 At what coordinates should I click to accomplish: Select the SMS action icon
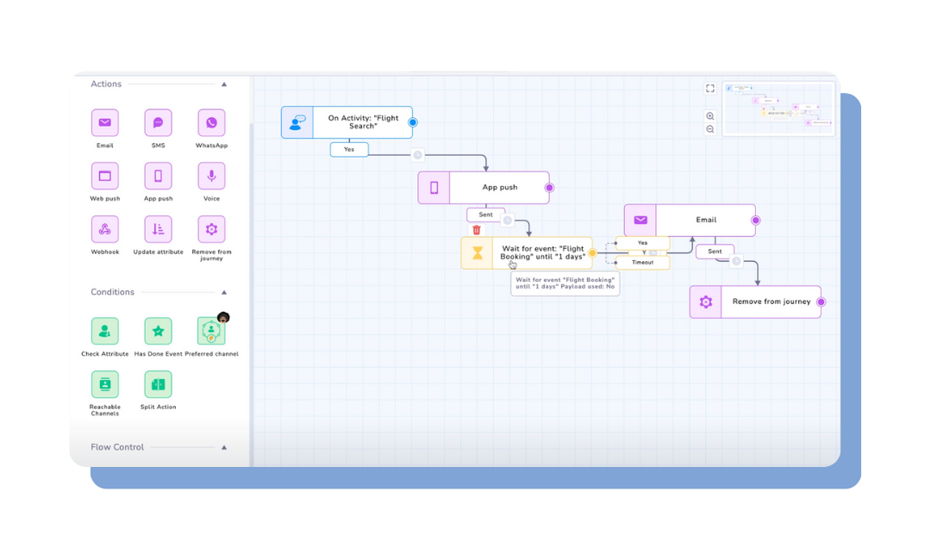point(158,123)
